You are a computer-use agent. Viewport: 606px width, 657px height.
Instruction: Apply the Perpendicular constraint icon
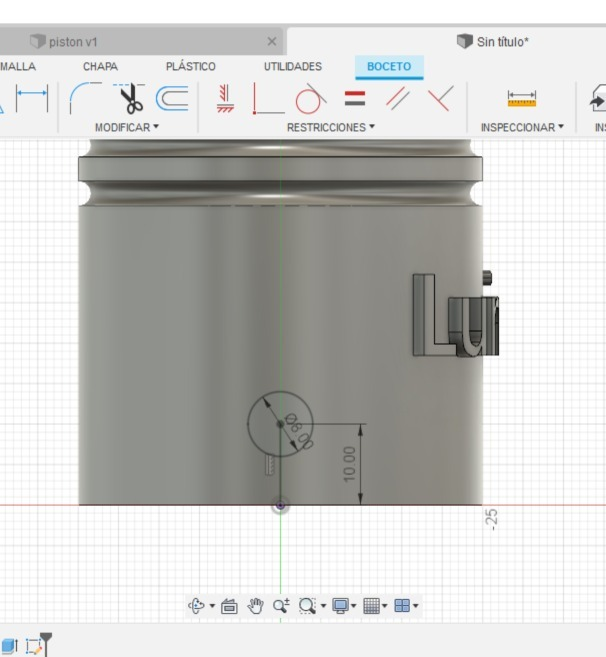pos(441,98)
